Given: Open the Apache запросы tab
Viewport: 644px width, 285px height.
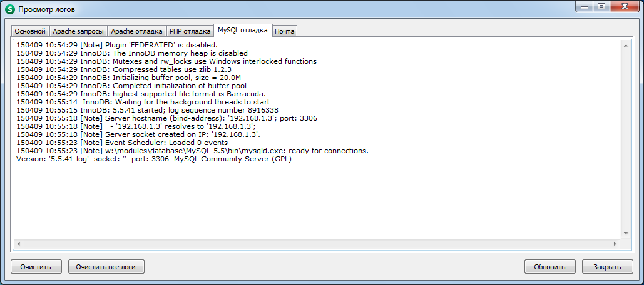Looking at the screenshot, I should 78,31.
